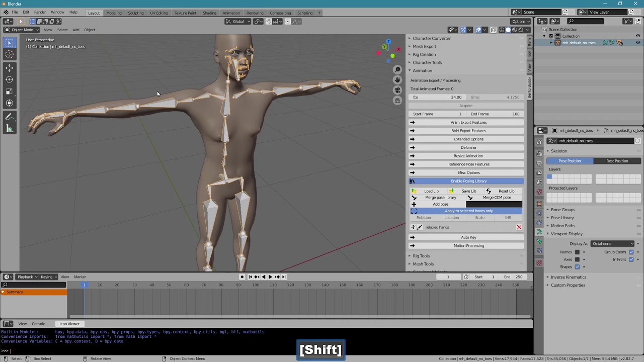The image size is (644, 362).
Task: Select the Move tool
Action: [x=10, y=68]
